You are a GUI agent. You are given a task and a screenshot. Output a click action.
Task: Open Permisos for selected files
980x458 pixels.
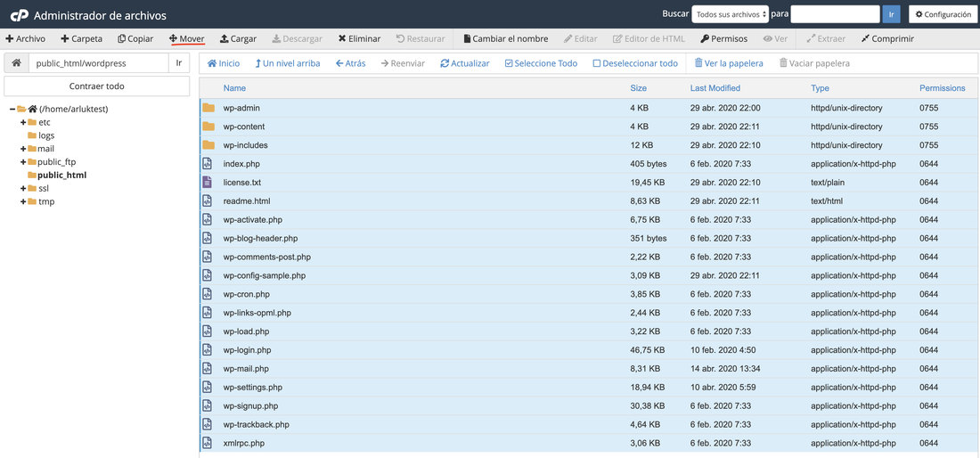(x=723, y=38)
